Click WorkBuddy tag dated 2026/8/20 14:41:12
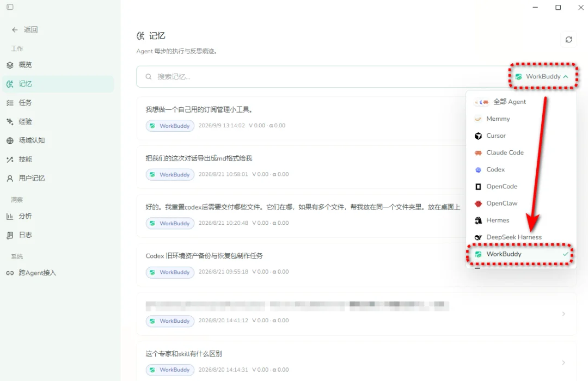 coord(170,321)
